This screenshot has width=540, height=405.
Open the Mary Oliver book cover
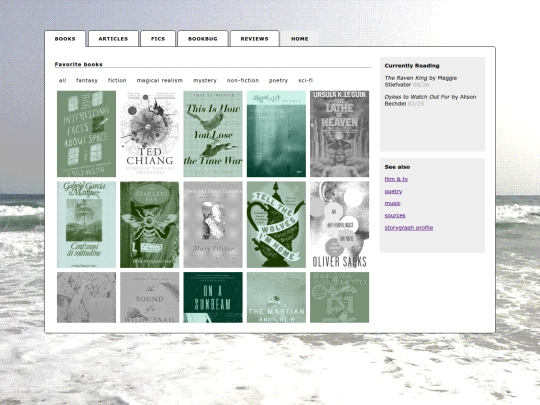(x=213, y=225)
